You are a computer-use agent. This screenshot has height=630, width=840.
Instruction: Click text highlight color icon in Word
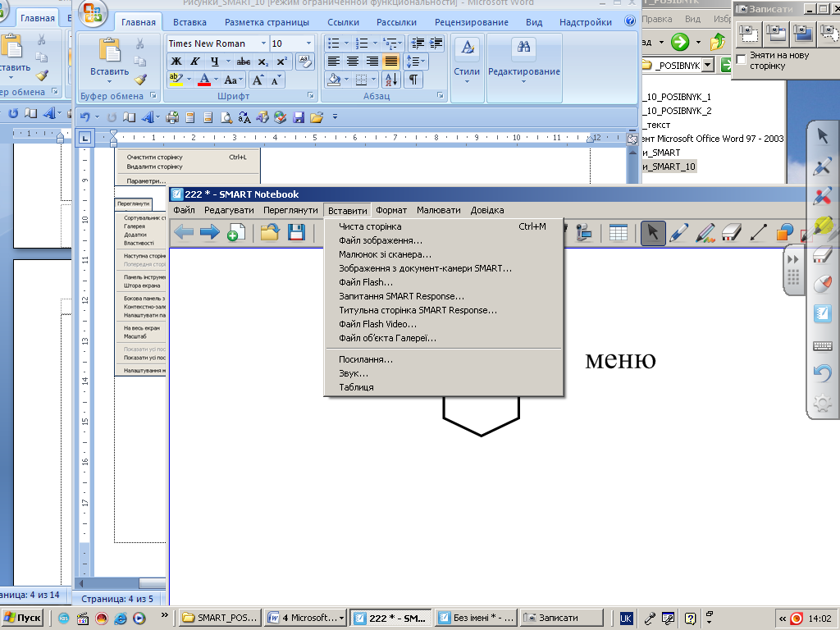(176, 80)
